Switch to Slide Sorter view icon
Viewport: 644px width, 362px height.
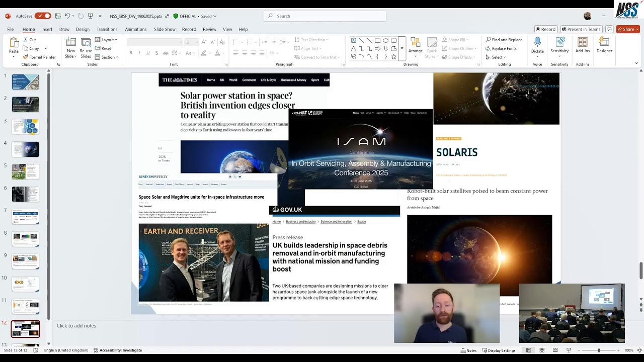point(542,350)
